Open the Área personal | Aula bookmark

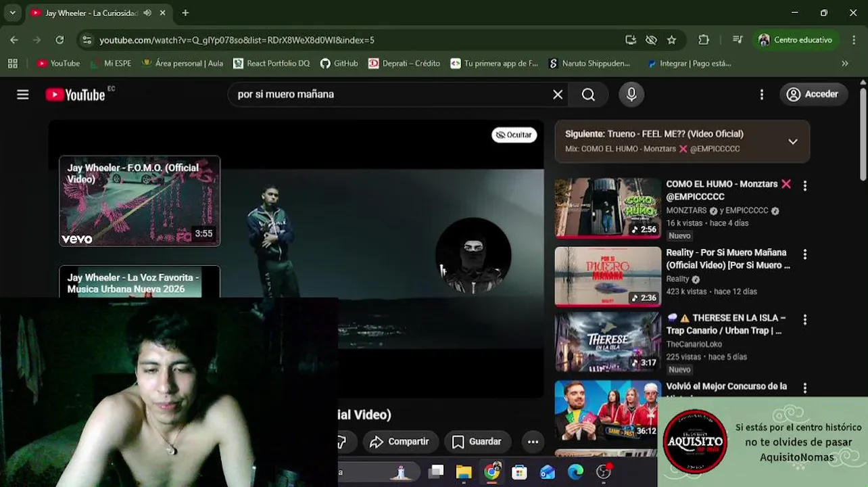coord(182,64)
